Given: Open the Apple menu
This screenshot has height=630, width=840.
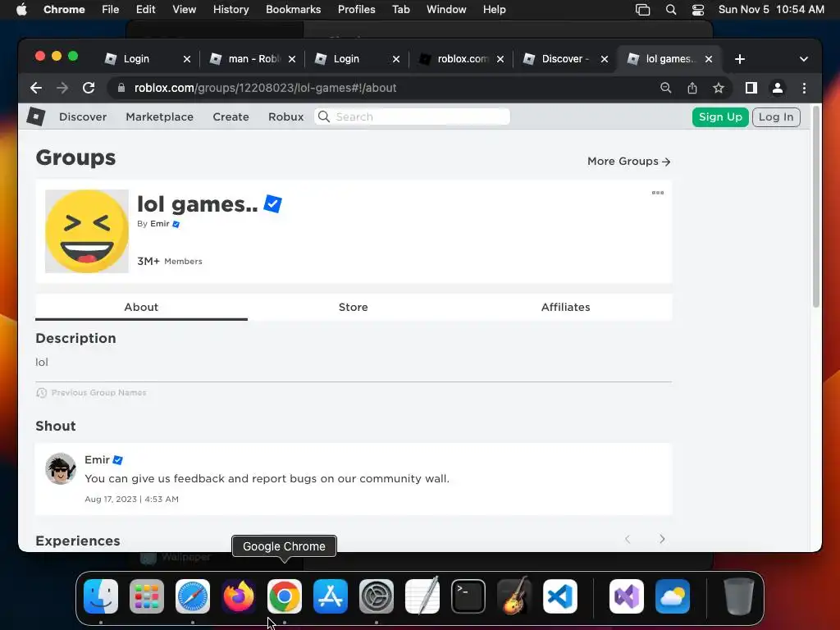Looking at the screenshot, I should 21,10.
